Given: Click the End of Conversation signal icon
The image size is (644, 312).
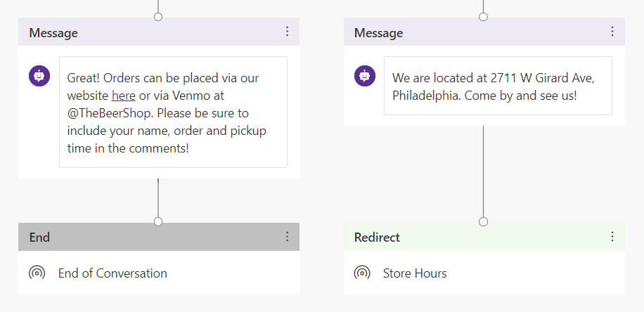Looking at the screenshot, I should [x=37, y=273].
